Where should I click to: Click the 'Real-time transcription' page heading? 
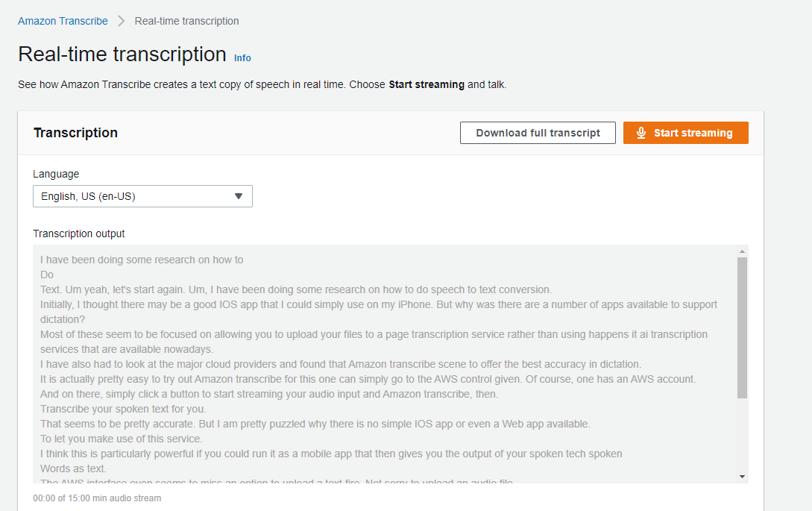coord(122,54)
